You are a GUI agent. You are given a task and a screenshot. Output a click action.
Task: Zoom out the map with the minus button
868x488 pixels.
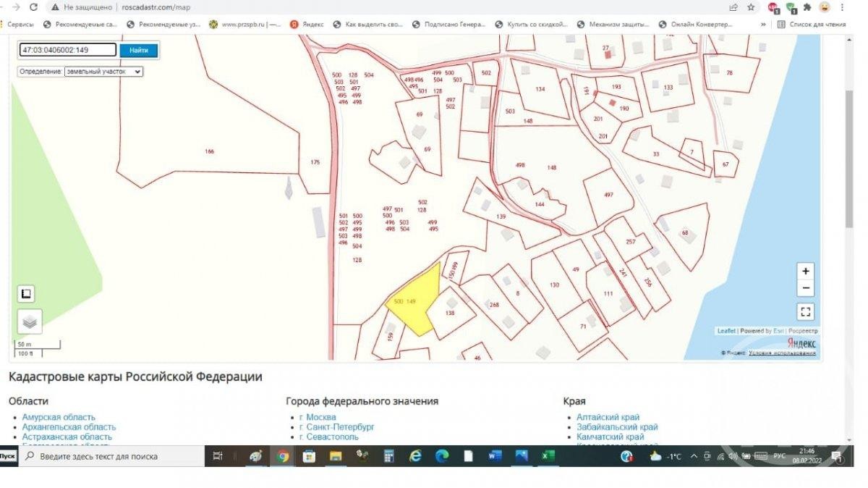point(806,288)
